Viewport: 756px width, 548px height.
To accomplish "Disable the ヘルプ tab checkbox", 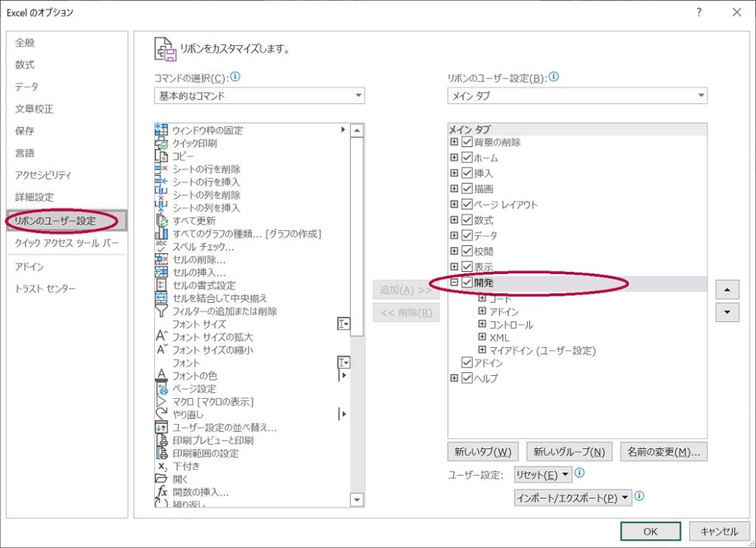I will 467,378.
